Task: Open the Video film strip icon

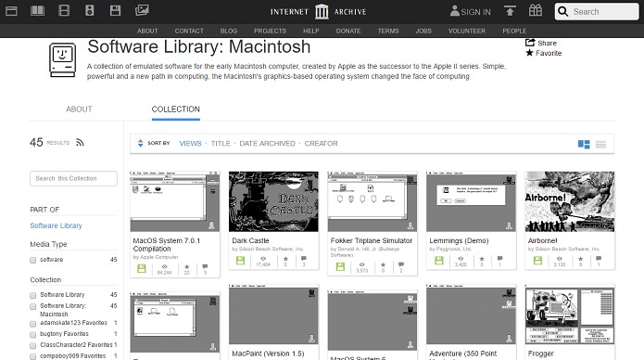Action: tap(64, 10)
